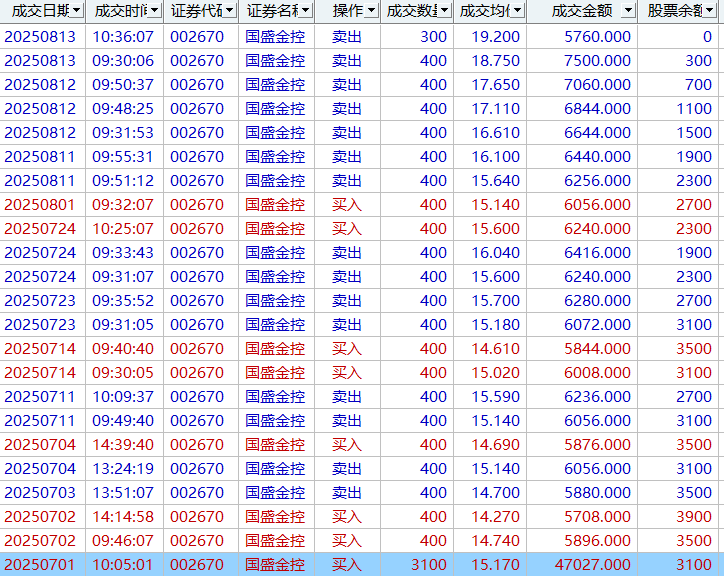The height and width of the screenshot is (576, 724).
Task: Click the amount 47027.000
Action: 592,564
